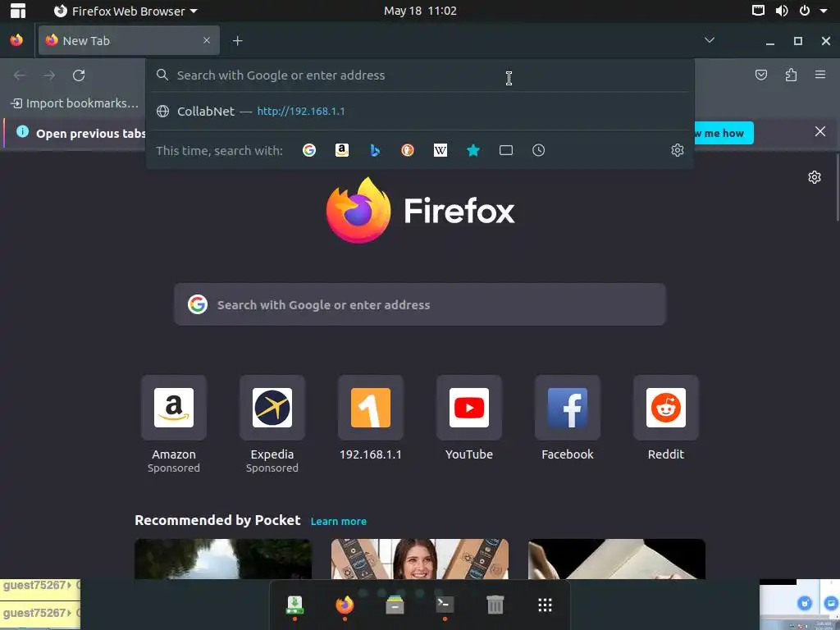The height and width of the screenshot is (630, 840).
Task: Focus the new tab page search box
Action: tap(419, 304)
